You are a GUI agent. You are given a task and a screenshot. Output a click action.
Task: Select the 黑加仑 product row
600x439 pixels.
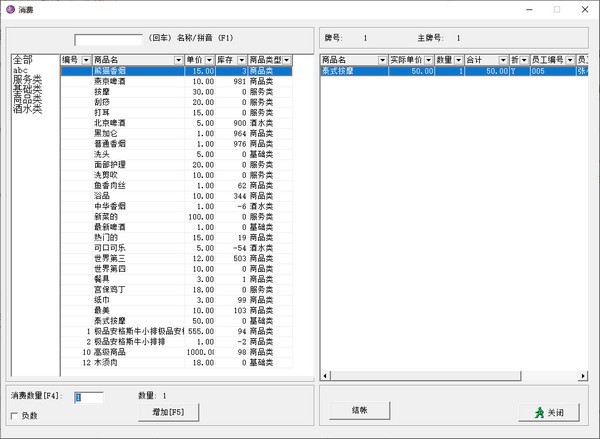[x=177, y=133]
